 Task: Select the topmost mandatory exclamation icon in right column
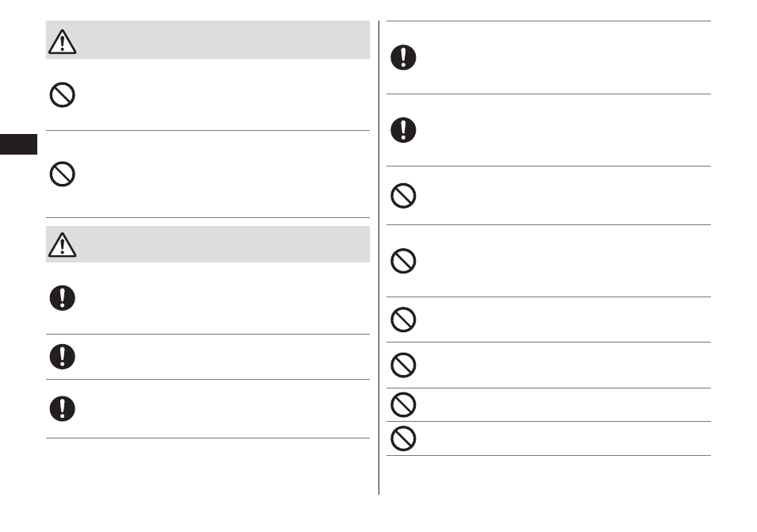[x=403, y=57]
